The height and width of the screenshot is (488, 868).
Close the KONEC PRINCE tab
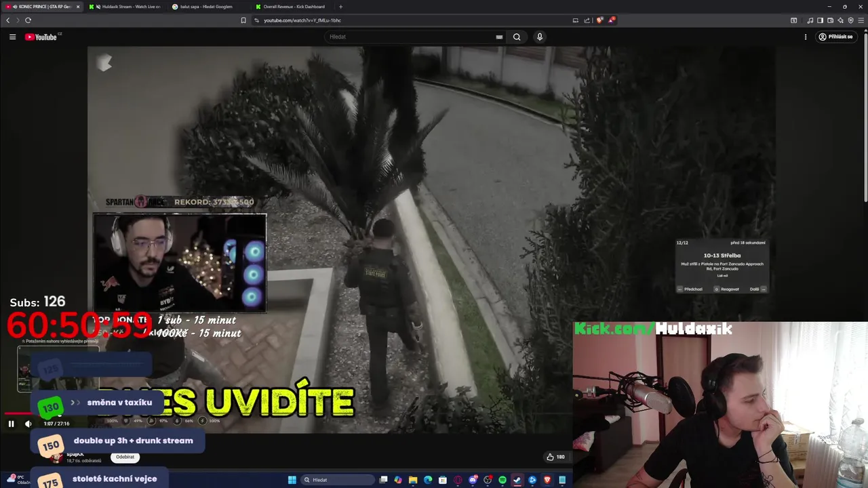77,7
